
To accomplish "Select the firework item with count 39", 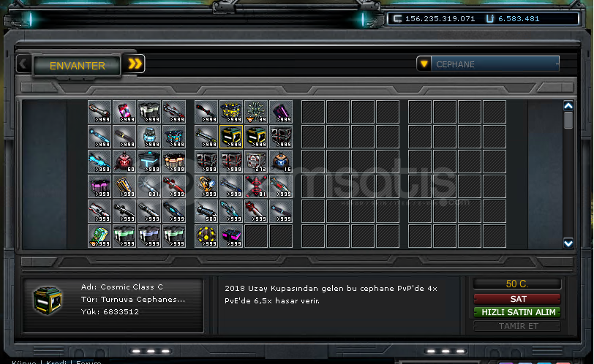I will [256, 112].
